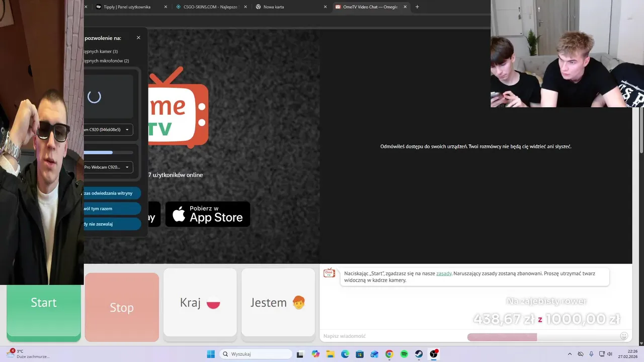The image size is (644, 362).
Task: Click the microphone level meter bar
Action: (109, 152)
